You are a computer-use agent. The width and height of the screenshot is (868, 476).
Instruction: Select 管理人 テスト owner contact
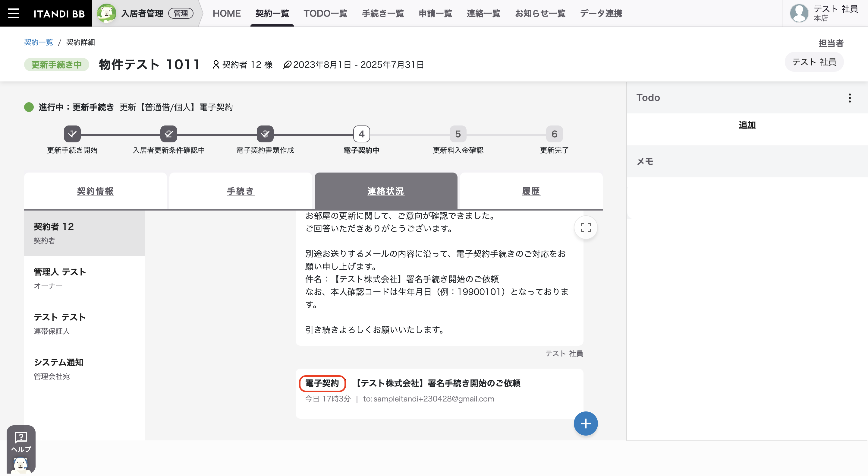[x=84, y=278]
